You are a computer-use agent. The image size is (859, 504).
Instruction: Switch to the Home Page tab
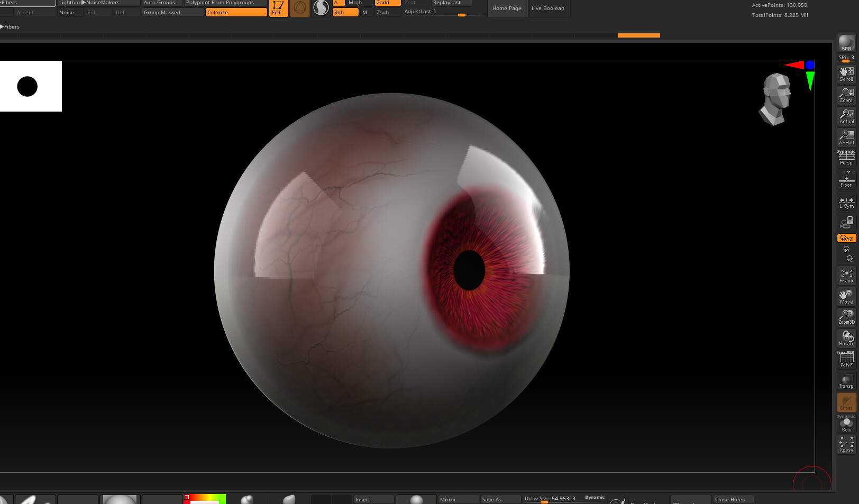[x=506, y=8]
